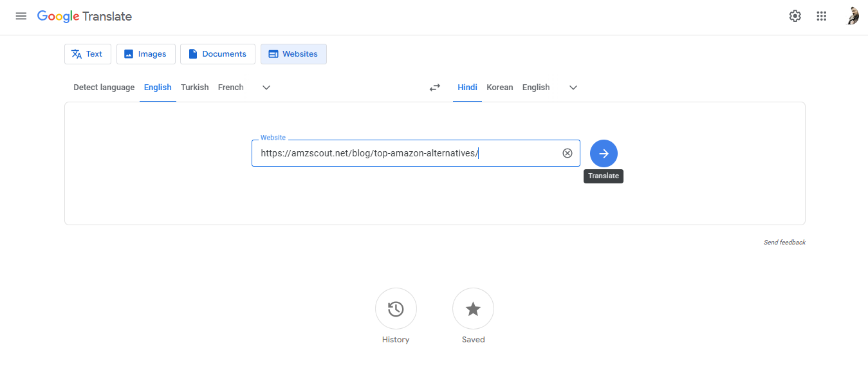Open the Documents translation tab
Viewport: 868px width, 379px height.
click(217, 54)
